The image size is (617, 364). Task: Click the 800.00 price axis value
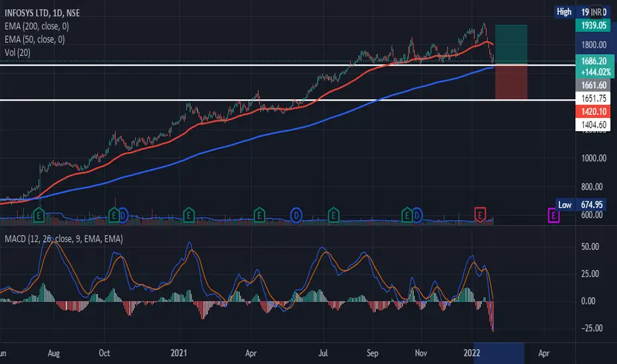point(592,187)
